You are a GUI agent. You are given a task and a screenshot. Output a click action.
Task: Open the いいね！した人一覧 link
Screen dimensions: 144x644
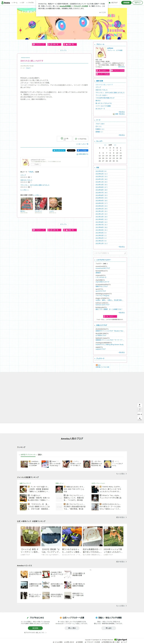click(x=82, y=144)
